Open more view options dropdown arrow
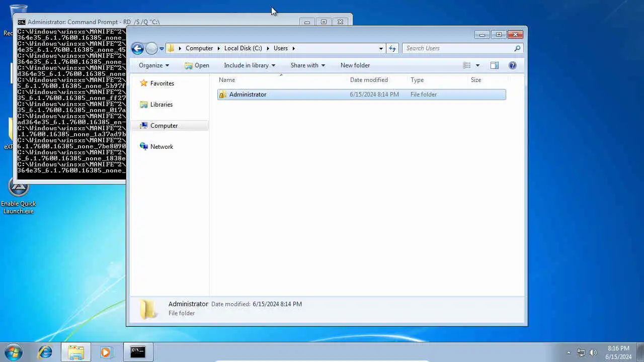This screenshot has width=644, height=362. pyautogui.click(x=477, y=65)
